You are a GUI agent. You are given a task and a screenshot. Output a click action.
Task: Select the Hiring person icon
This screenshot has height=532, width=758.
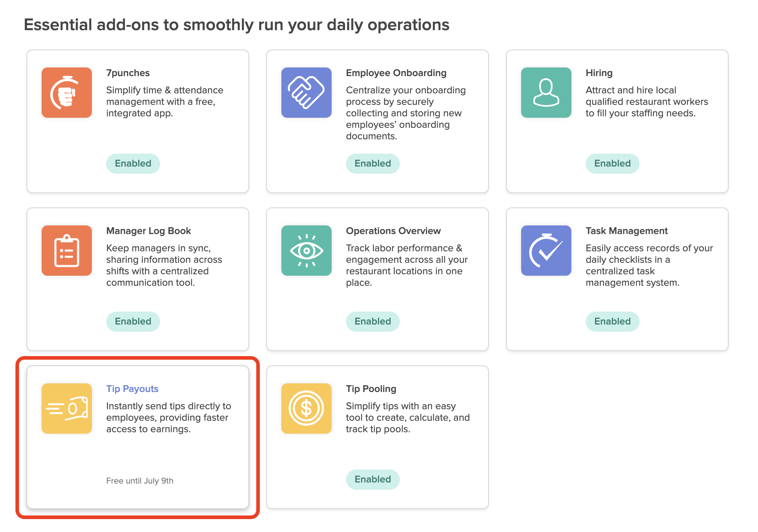(546, 92)
